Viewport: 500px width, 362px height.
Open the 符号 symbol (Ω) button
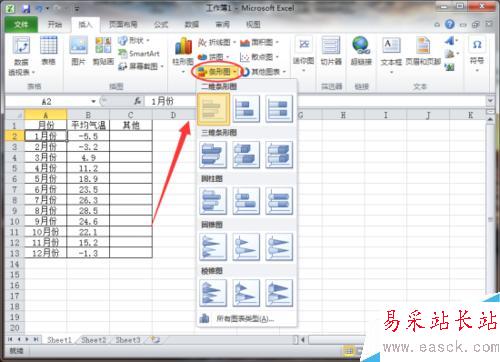(x=477, y=54)
